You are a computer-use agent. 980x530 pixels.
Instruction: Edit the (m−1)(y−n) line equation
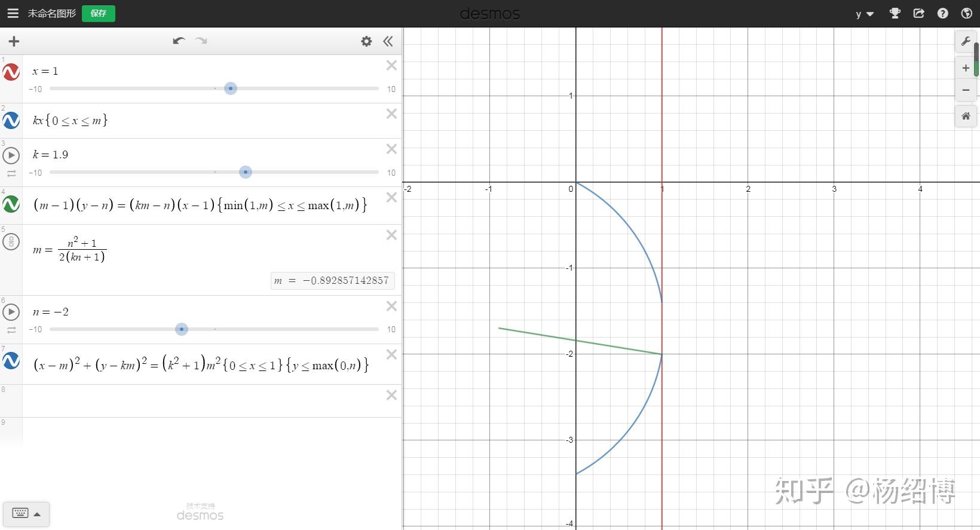click(200, 205)
